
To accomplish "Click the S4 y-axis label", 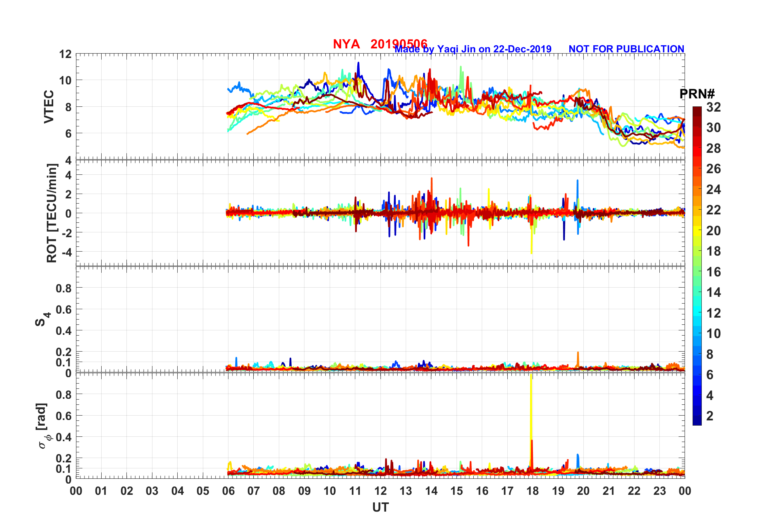I will pos(42,319).
